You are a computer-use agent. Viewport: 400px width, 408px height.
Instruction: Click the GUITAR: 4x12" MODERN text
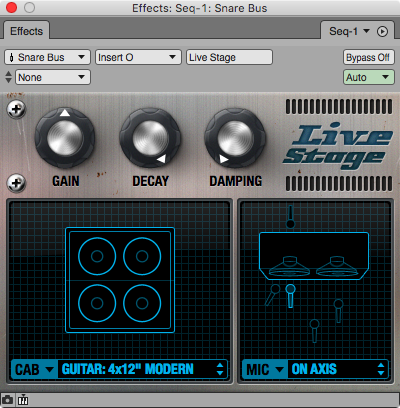tap(128, 369)
